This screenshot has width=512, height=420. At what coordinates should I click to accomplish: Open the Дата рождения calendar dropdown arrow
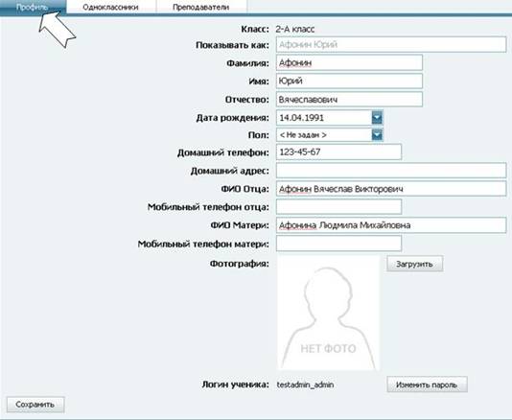(x=377, y=118)
